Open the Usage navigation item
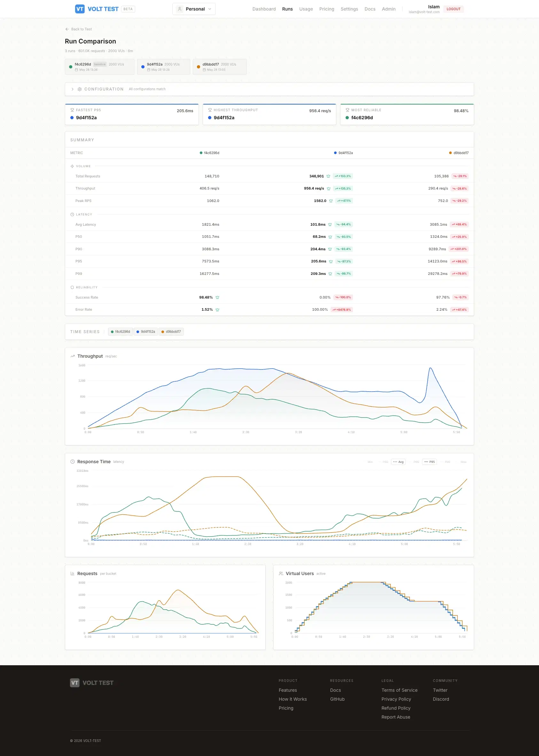Viewport: 539px width, 756px height. click(306, 9)
